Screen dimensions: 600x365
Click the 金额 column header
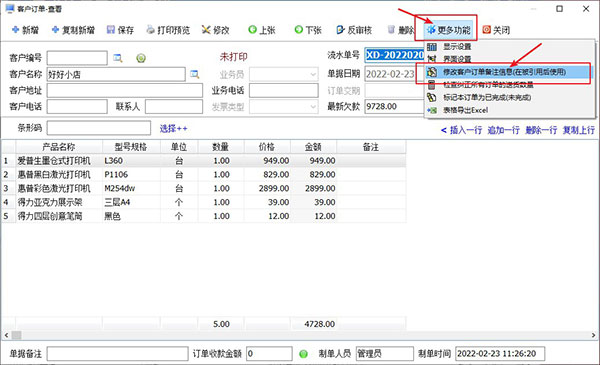(x=313, y=147)
